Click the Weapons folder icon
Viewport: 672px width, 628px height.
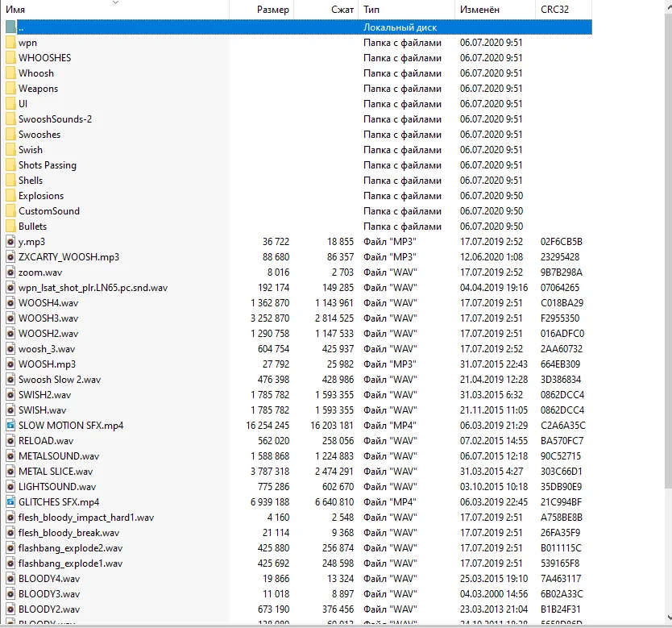point(10,89)
